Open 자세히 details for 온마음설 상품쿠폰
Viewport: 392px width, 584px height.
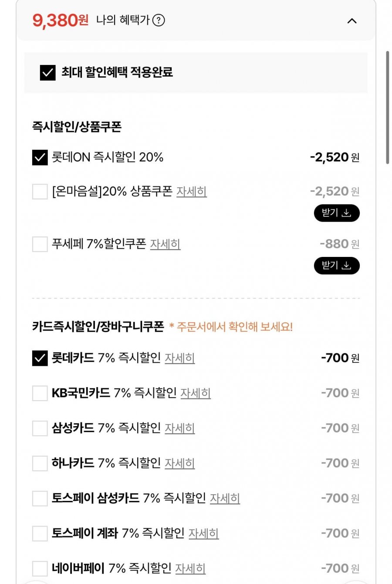191,192
